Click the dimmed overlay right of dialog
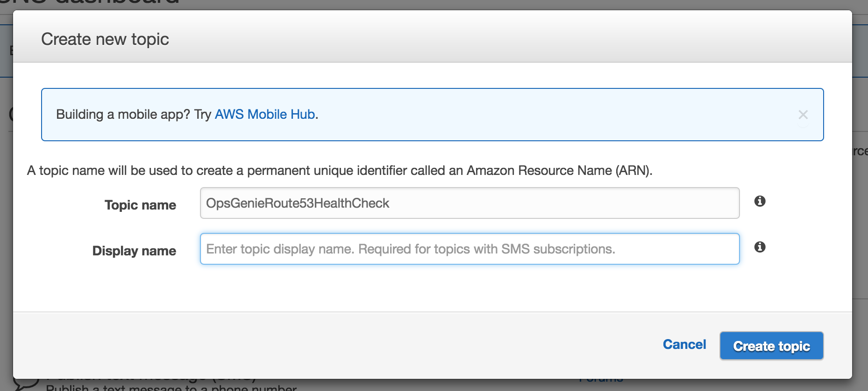868x391 pixels. point(860,224)
